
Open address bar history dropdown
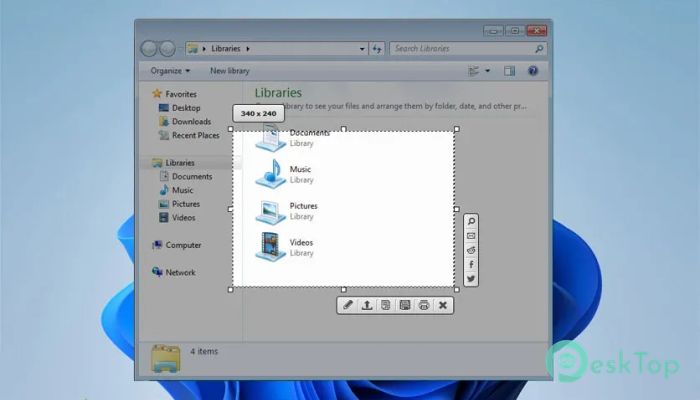point(362,49)
